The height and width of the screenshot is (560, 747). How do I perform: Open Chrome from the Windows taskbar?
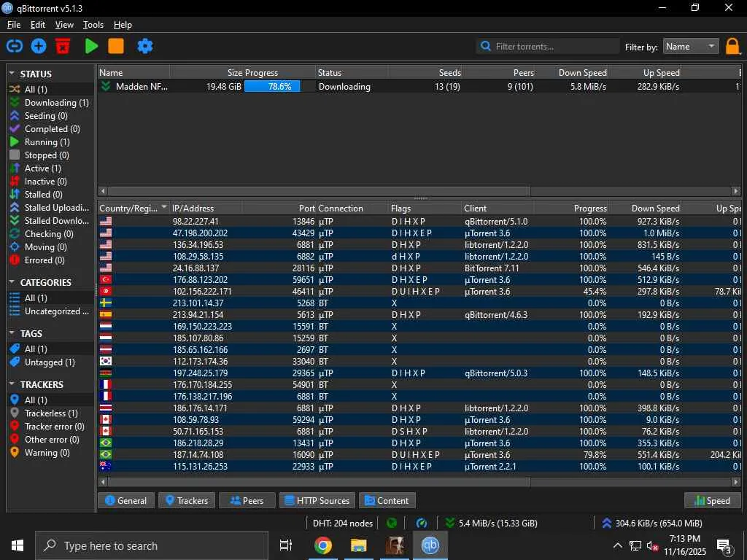pyautogui.click(x=322, y=545)
